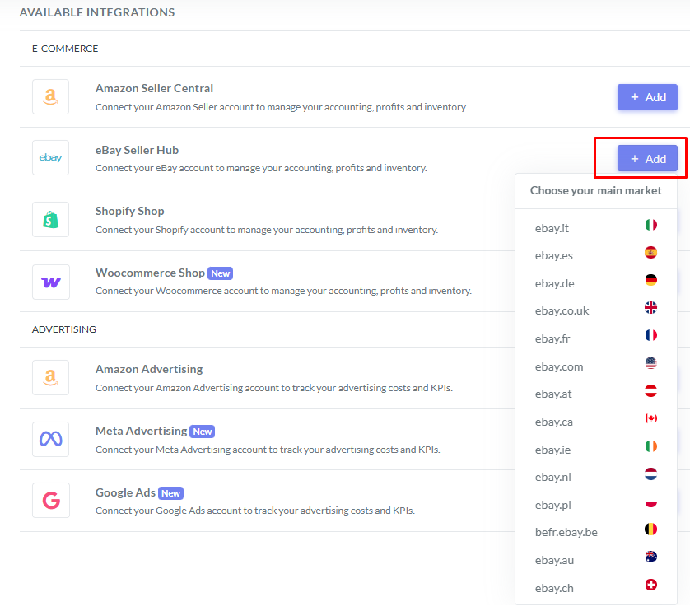Select the ebay.fr market entry
This screenshot has width=690, height=616.
tap(552, 338)
